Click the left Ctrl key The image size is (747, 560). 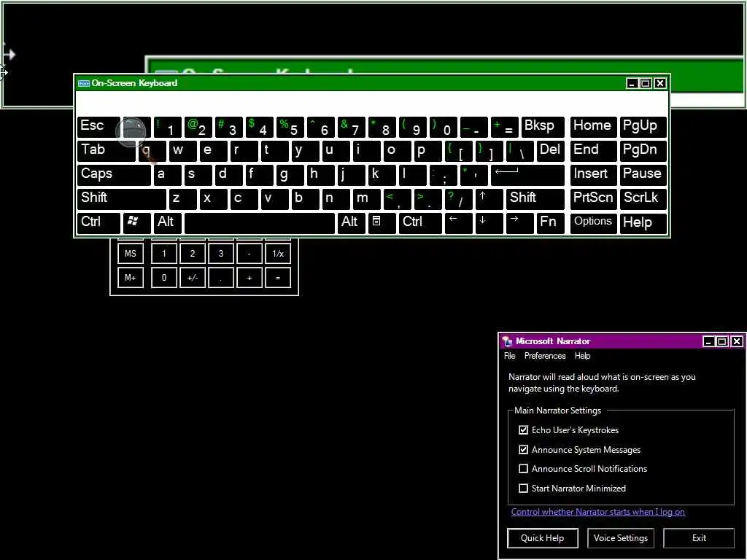(x=98, y=222)
